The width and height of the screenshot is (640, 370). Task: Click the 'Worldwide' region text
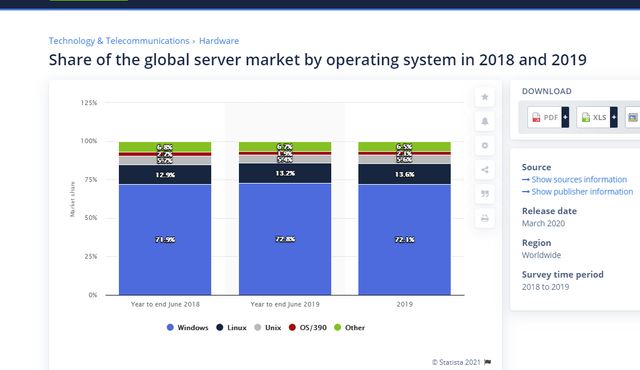coord(541,255)
